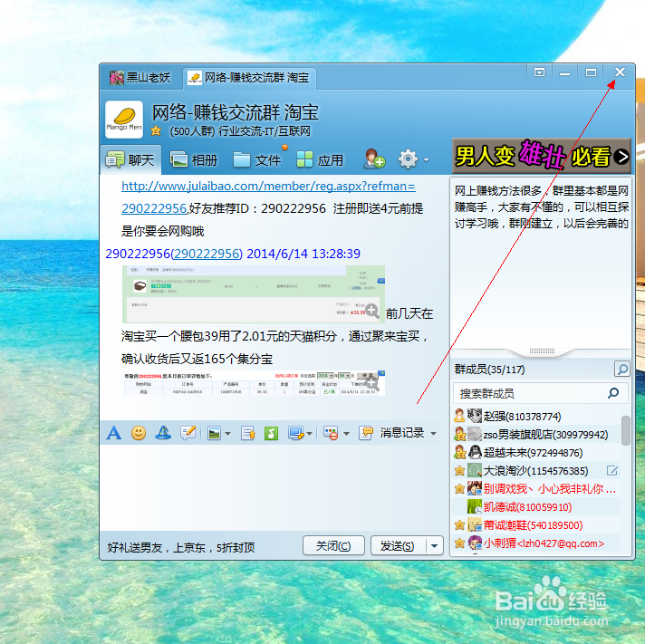Screen dimensions: 645x644
Task: Click the screen capture monitor icon
Action: coord(296,433)
